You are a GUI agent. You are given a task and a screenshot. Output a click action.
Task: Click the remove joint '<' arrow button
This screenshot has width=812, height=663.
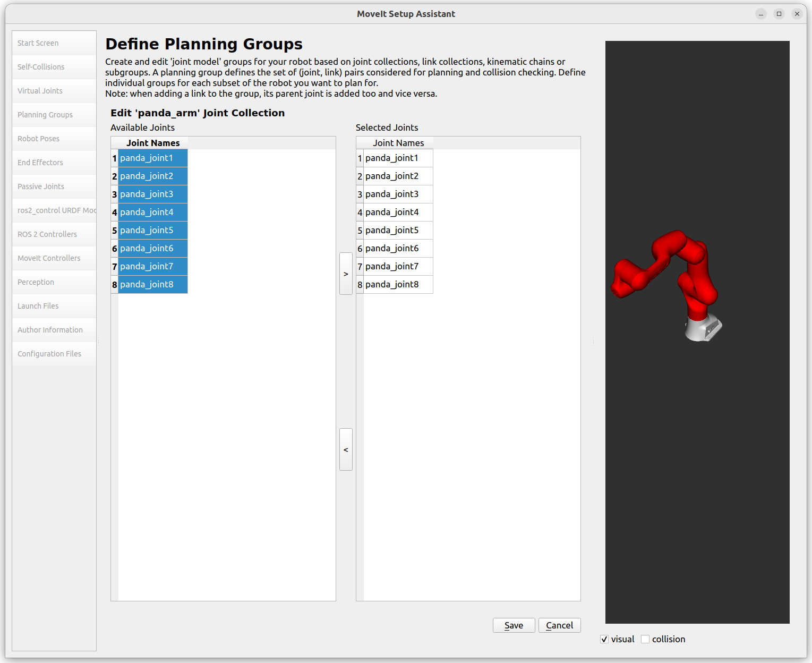pyautogui.click(x=346, y=449)
